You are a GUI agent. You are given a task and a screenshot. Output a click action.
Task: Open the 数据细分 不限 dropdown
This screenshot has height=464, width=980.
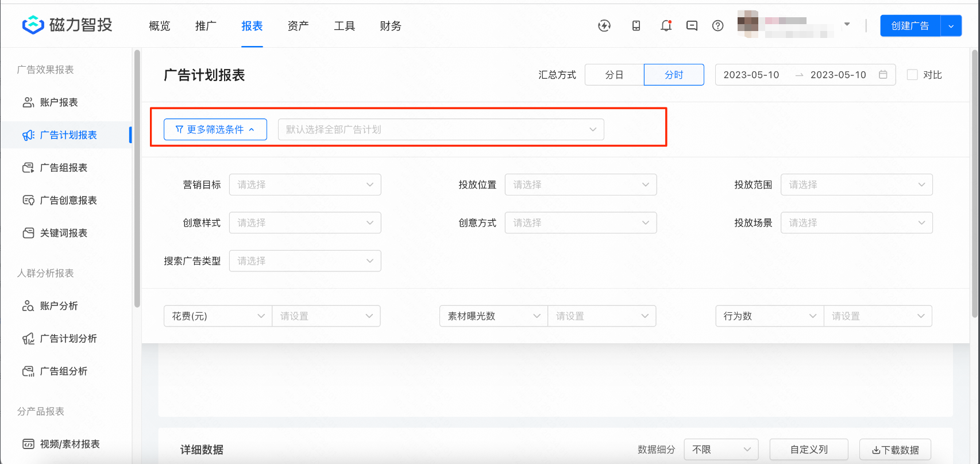click(721, 450)
